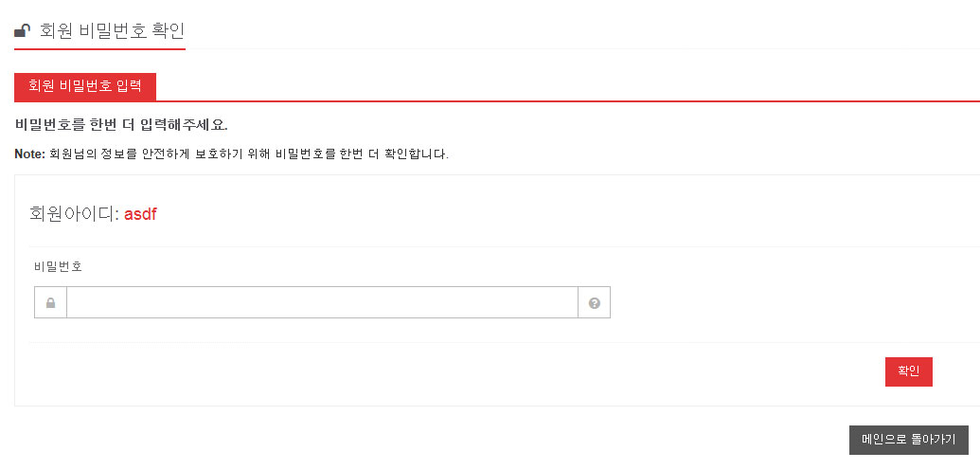
Task: Click the divider line above the 확인 button
Action: [x=504, y=342]
